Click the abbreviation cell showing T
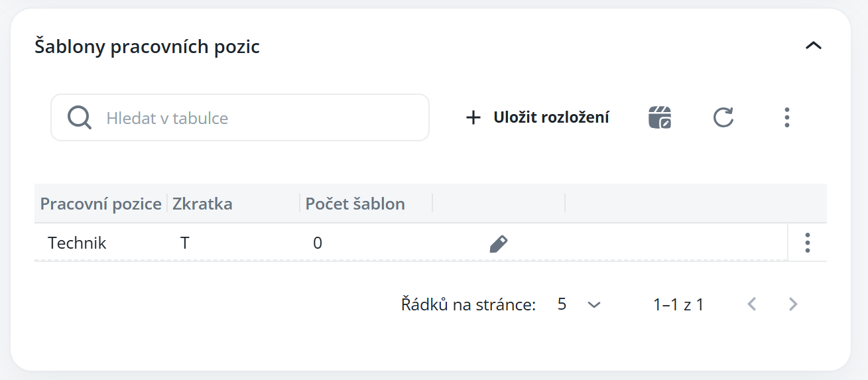This screenshot has height=380, width=868. pos(185,243)
